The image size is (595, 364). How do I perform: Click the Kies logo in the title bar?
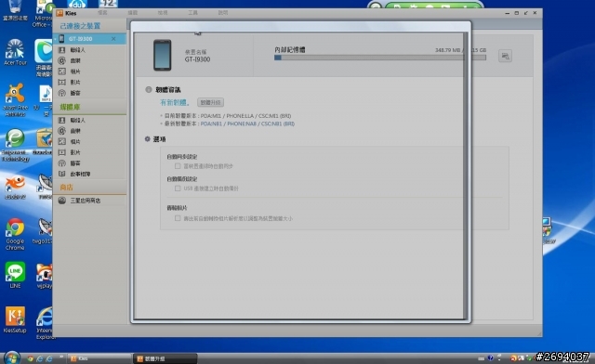[x=59, y=13]
